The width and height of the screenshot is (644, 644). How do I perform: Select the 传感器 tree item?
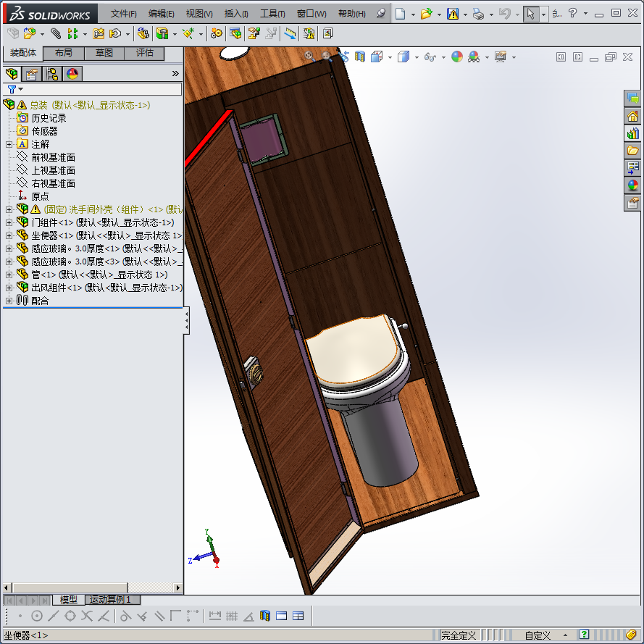[44, 131]
